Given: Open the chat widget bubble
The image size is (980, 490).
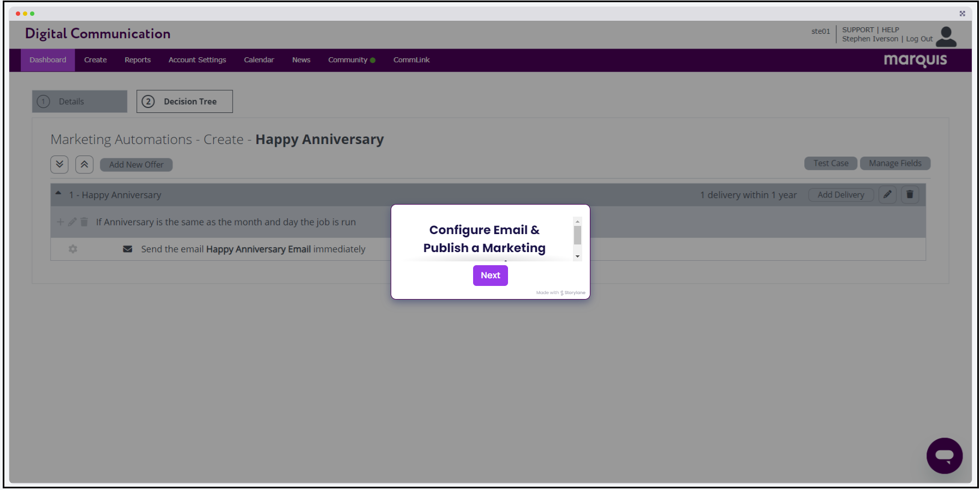Looking at the screenshot, I should (x=944, y=455).
